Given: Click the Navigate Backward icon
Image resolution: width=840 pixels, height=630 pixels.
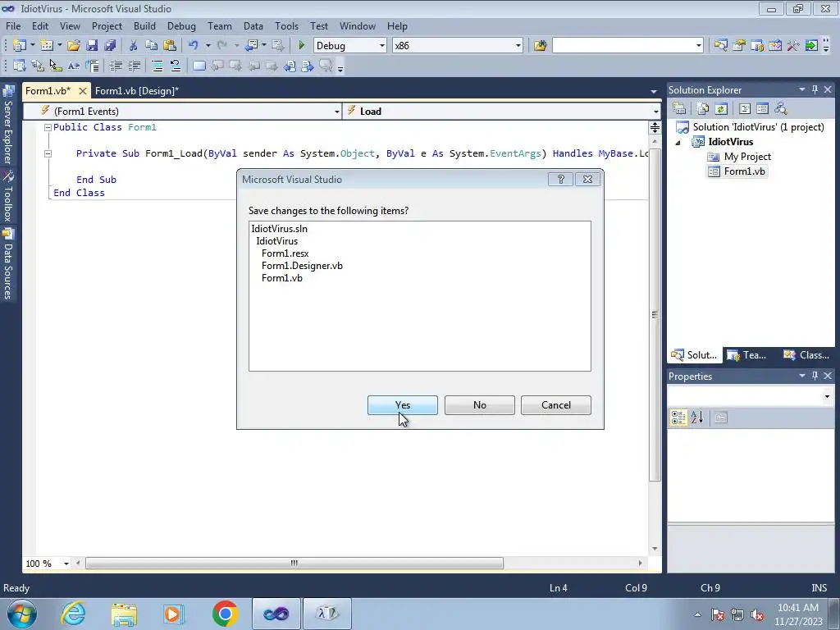Looking at the screenshot, I should click(x=251, y=46).
